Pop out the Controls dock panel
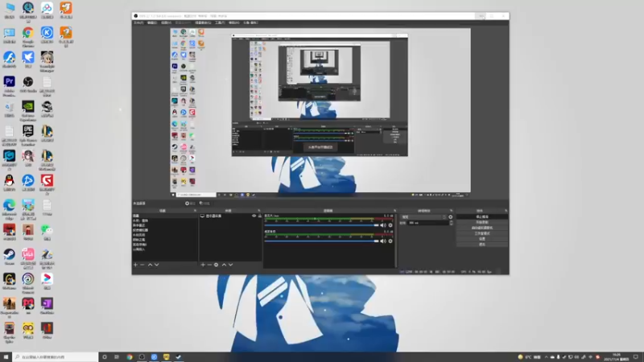Image resolution: width=644 pixels, height=362 pixels. click(x=506, y=211)
